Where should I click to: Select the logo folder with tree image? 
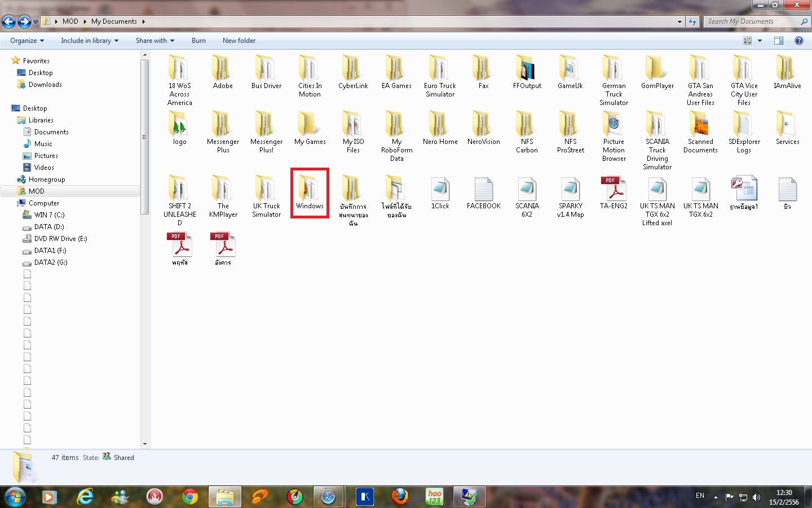[x=180, y=128]
